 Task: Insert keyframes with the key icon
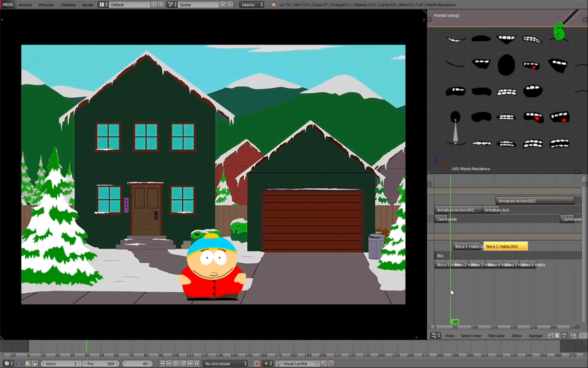(324, 364)
